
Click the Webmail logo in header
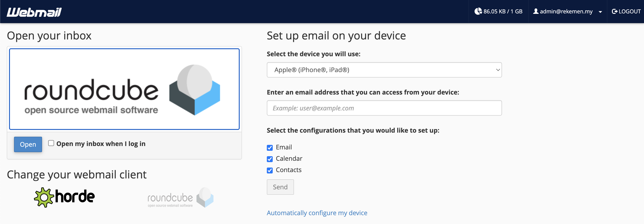tap(34, 12)
